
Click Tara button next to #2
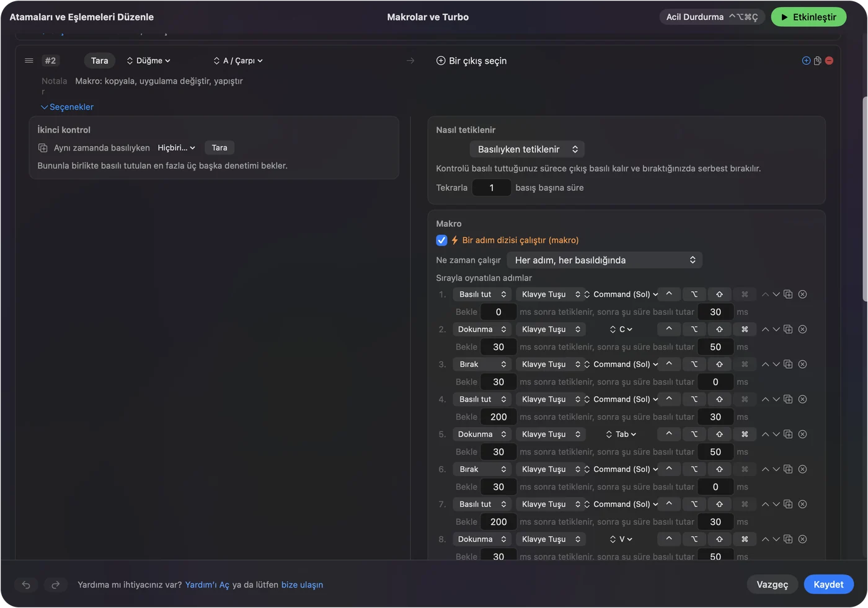point(99,61)
